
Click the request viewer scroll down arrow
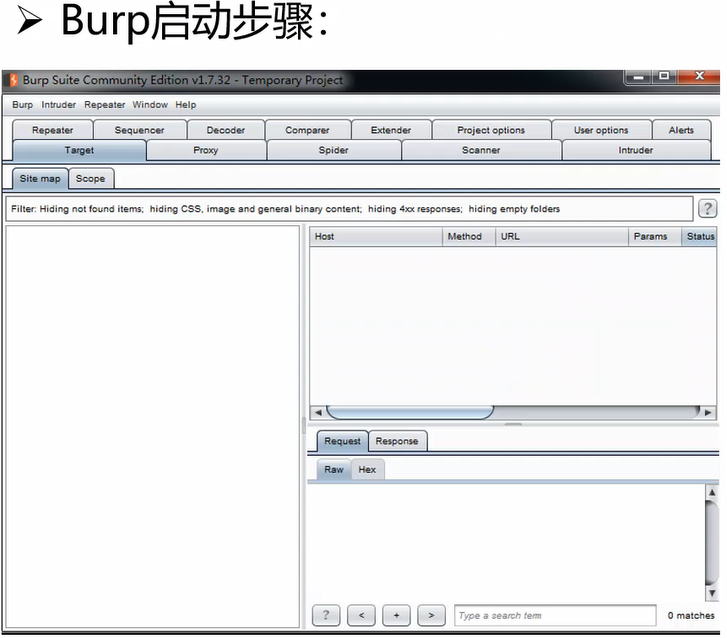(x=712, y=593)
